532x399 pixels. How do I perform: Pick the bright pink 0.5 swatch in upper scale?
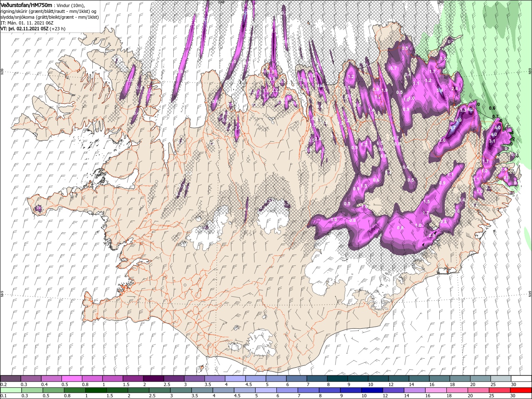pos(71,379)
